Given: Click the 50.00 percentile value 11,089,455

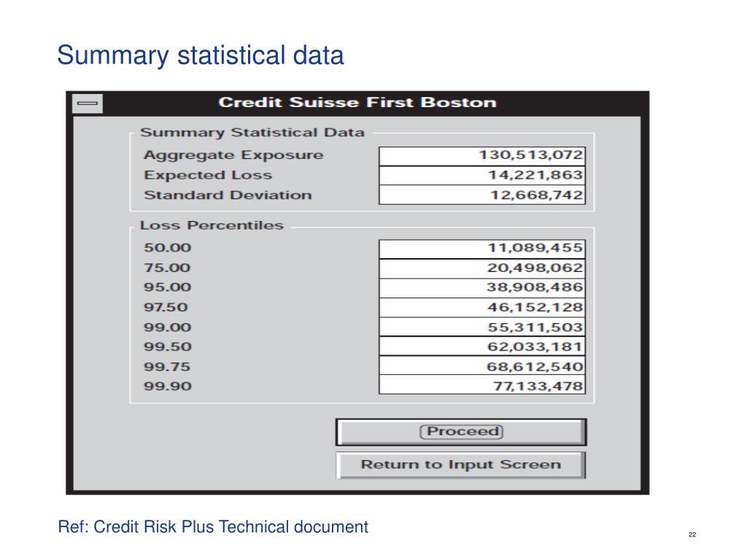Looking at the screenshot, I should [482, 249].
